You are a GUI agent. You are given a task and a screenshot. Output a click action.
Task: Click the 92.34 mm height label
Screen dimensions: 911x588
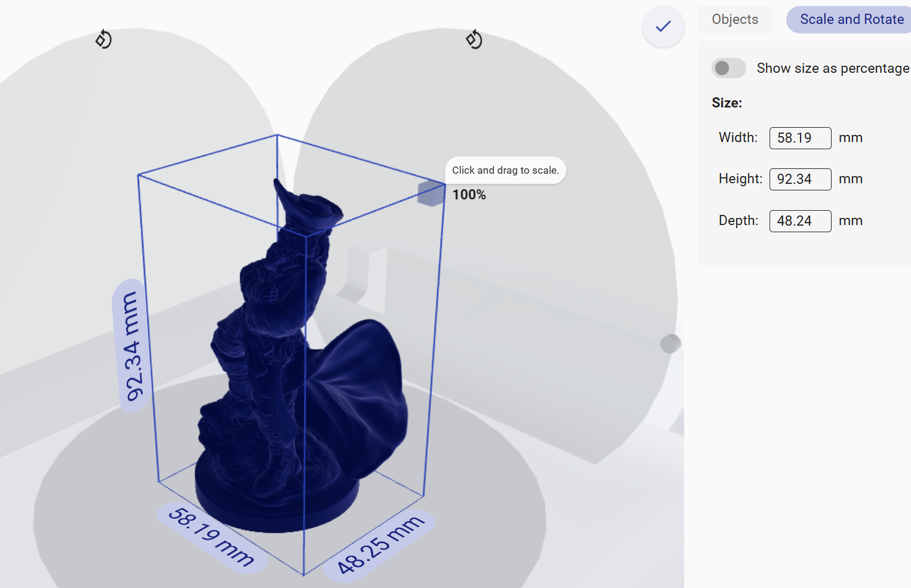click(131, 346)
